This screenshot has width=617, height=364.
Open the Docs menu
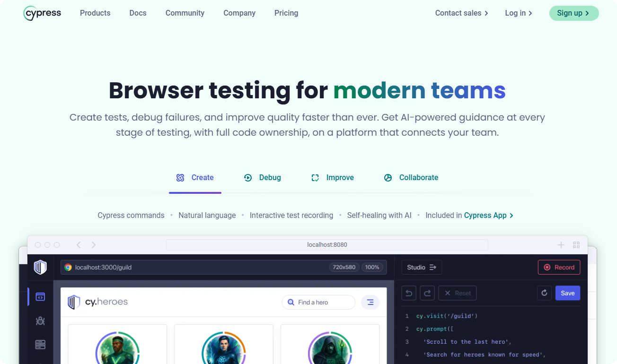pos(138,13)
